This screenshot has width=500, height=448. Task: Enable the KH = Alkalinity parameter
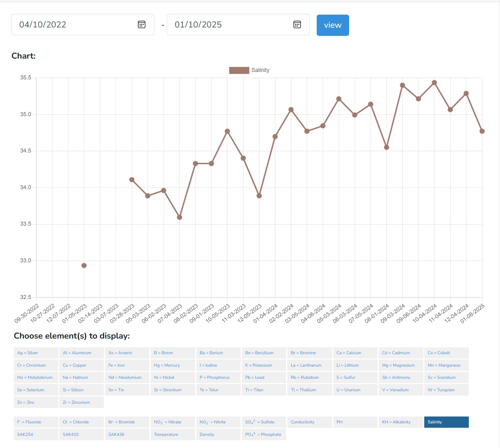pyautogui.click(x=401, y=422)
